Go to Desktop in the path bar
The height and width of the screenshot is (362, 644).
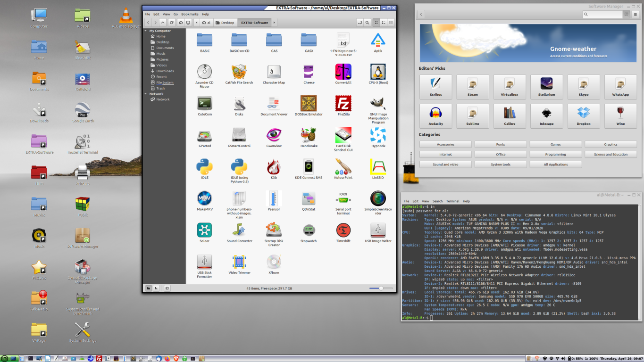point(225,22)
